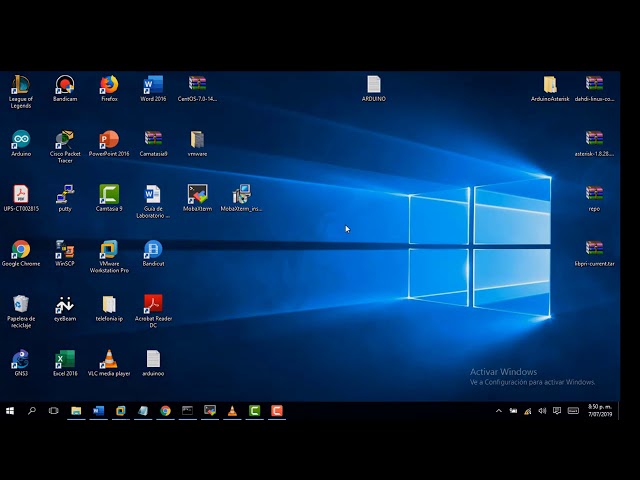This screenshot has height=480, width=640.
Task: Select Acrobat Reader DC shortcut
Action: [153, 311]
